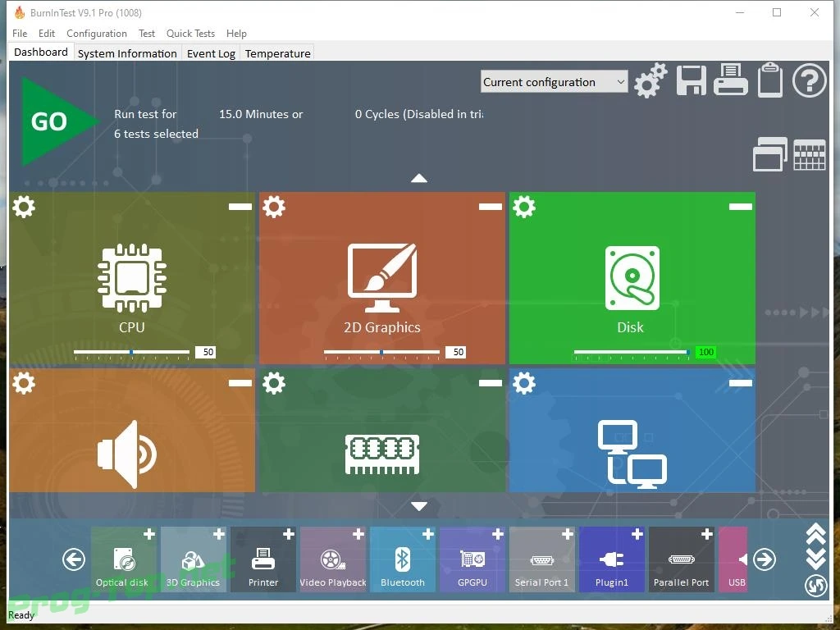Expand tiles with down triangle
This screenshot has height=630, width=840.
[419, 505]
